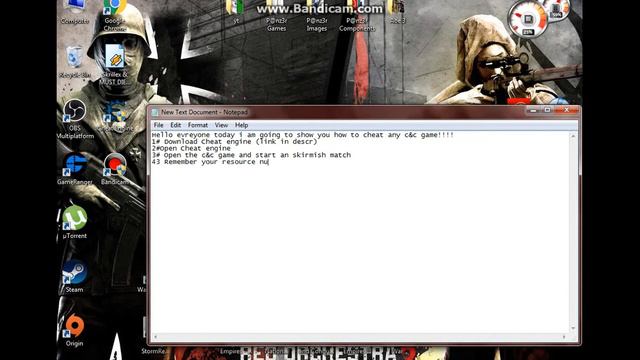Image resolution: width=640 pixels, height=360 pixels.
Task: Open the Edit menu in Notepad
Action: [176, 125]
